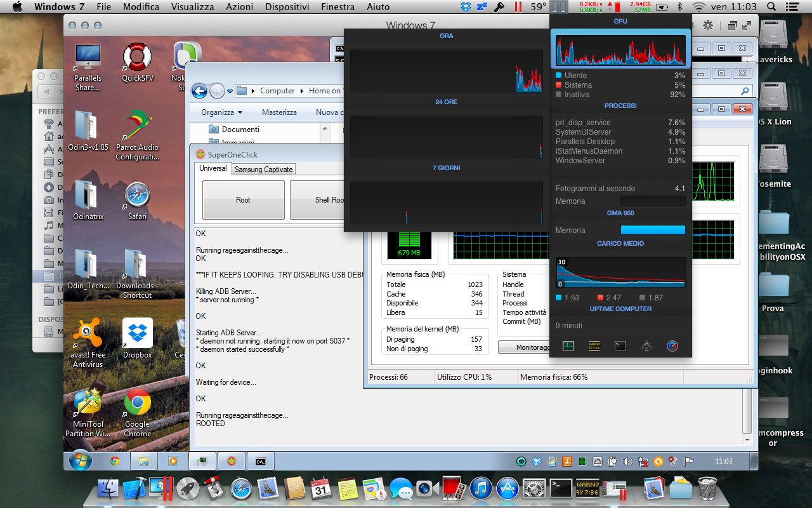
Task: Click Masterizza in Explorer toolbar
Action: pyautogui.click(x=279, y=112)
